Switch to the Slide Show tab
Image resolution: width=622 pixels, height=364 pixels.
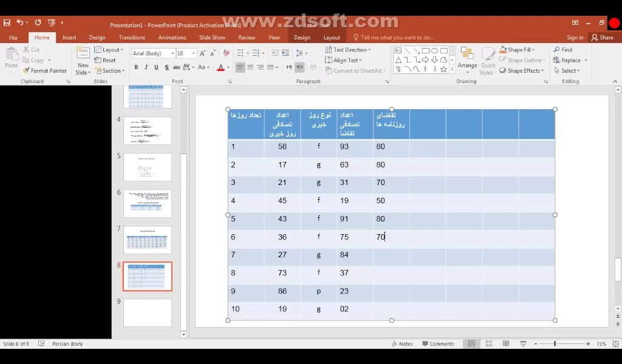coord(212,38)
